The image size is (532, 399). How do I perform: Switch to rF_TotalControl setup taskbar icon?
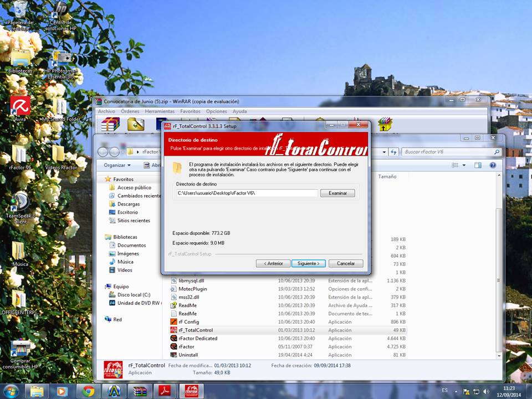(x=191, y=391)
